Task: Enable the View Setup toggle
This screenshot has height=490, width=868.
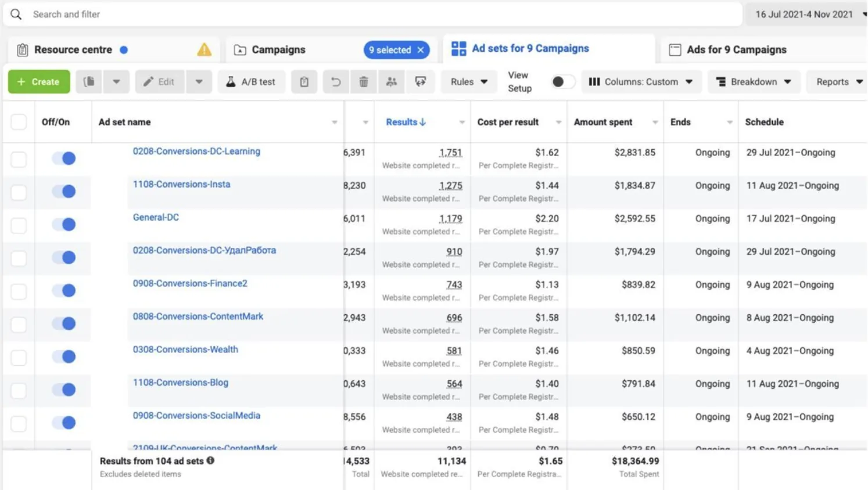Action: (x=563, y=82)
